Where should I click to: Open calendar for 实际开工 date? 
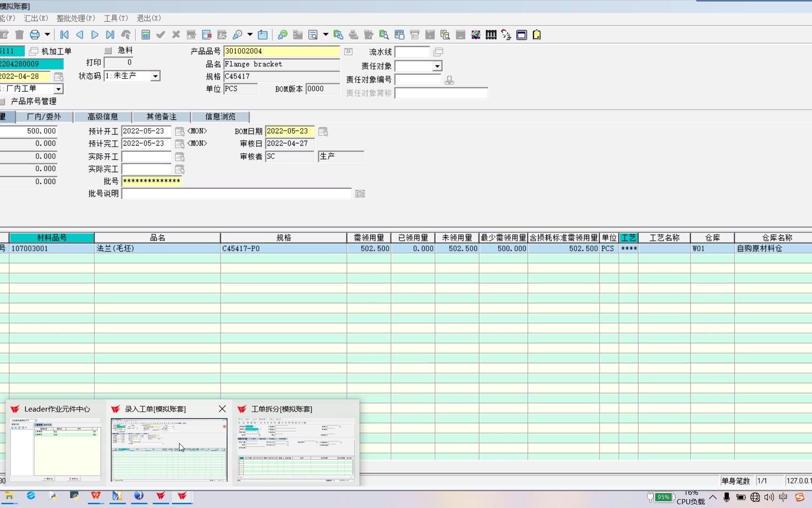pos(180,157)
